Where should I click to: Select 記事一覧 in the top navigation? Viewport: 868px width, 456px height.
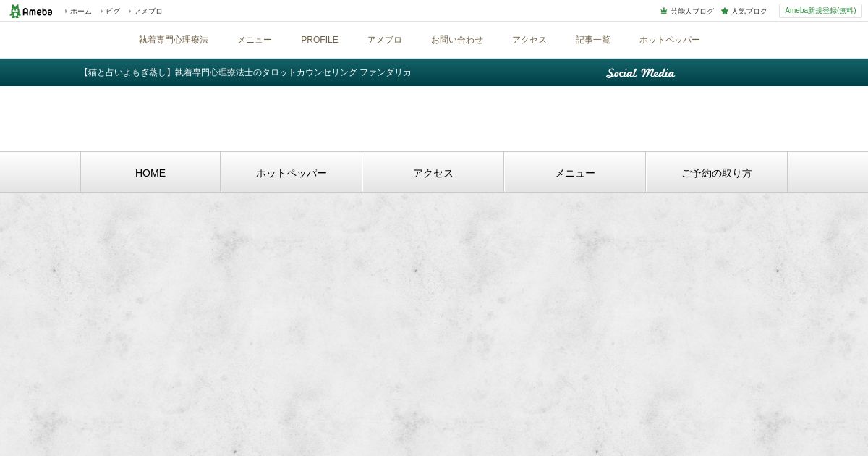click(x=593, y=40)
